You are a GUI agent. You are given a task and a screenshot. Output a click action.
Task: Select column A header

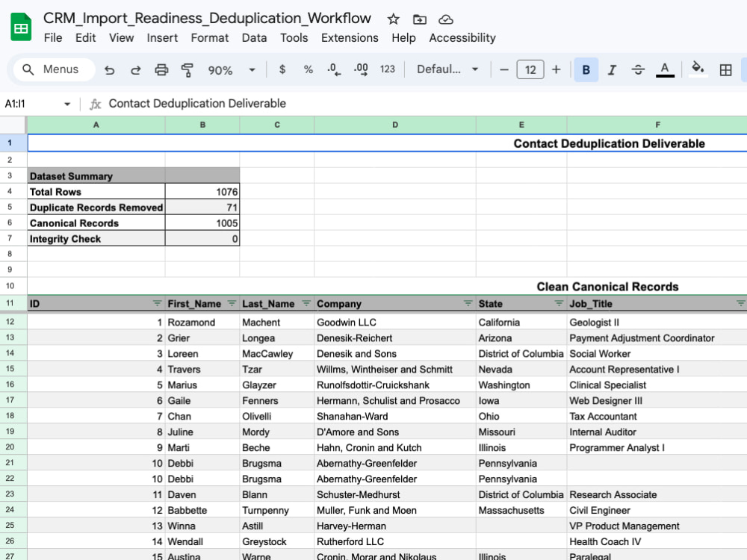(96, 125)
